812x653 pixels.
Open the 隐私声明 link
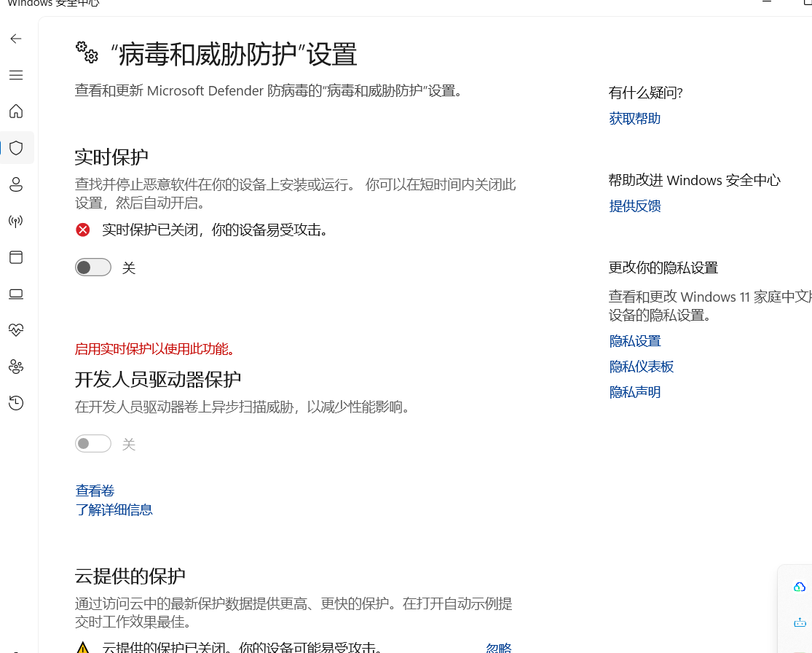(x=635, y=392)
